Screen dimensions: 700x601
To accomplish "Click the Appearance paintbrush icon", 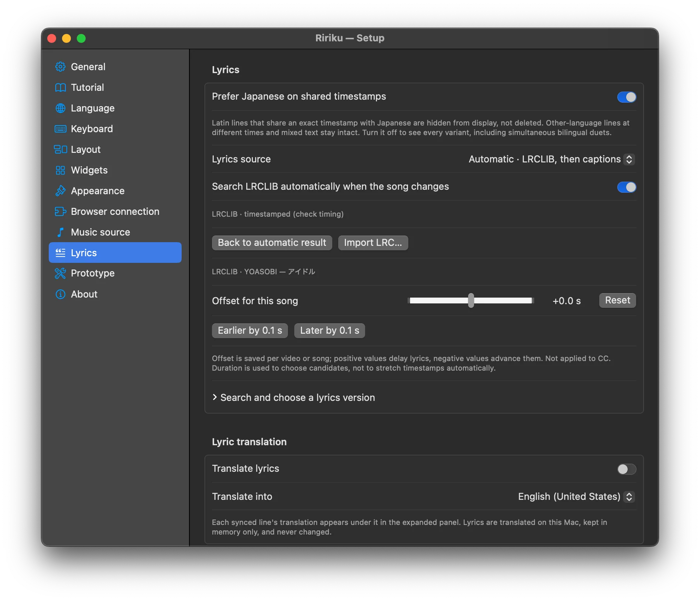I will (60, 191).
